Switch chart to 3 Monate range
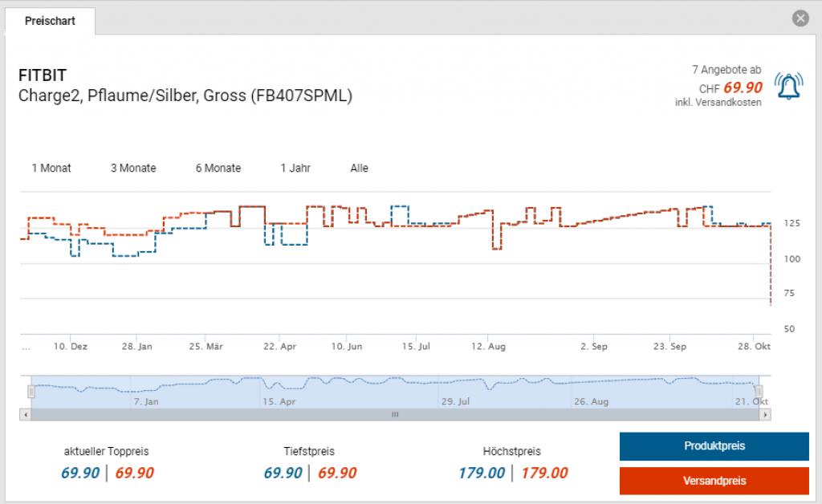The image size is (822, 504). 133,169
